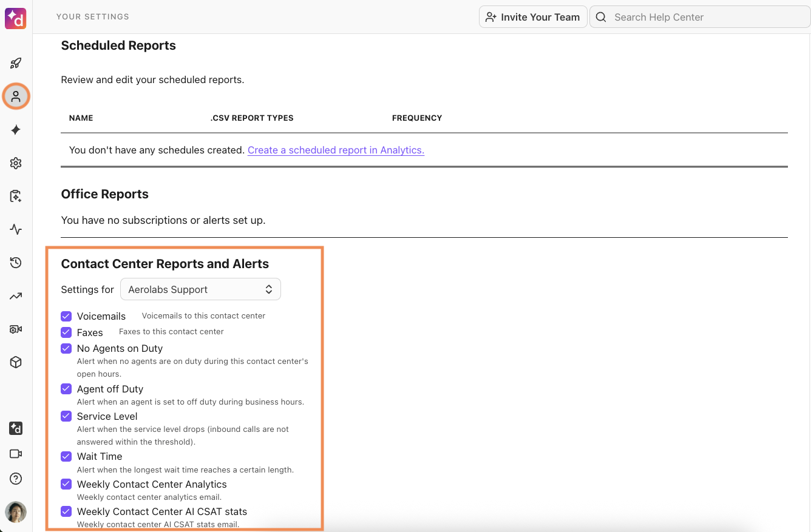
Task: Open call history via the clock icon
Action: (x=15, y=262)
